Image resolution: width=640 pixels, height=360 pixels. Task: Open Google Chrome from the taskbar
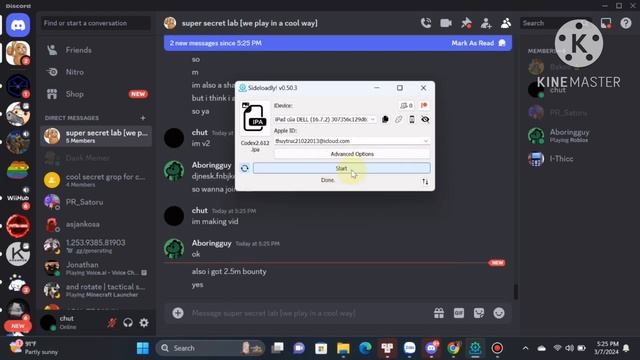click(453, 348)
